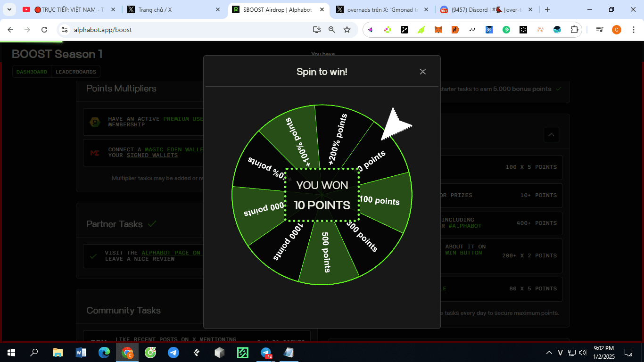Switch to the overnads trên X tab
The image size is (644, 362).
[x=381, y=9]
